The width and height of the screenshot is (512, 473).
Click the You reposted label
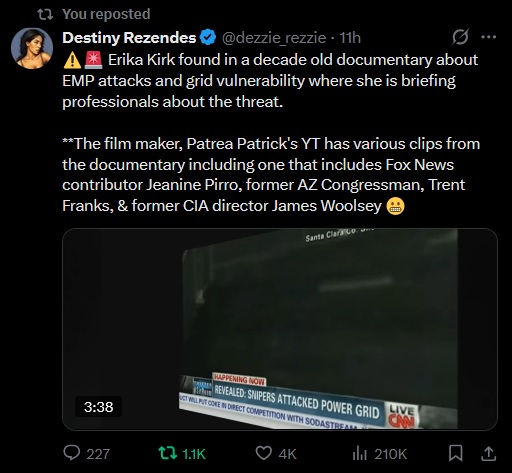[106, 14]
